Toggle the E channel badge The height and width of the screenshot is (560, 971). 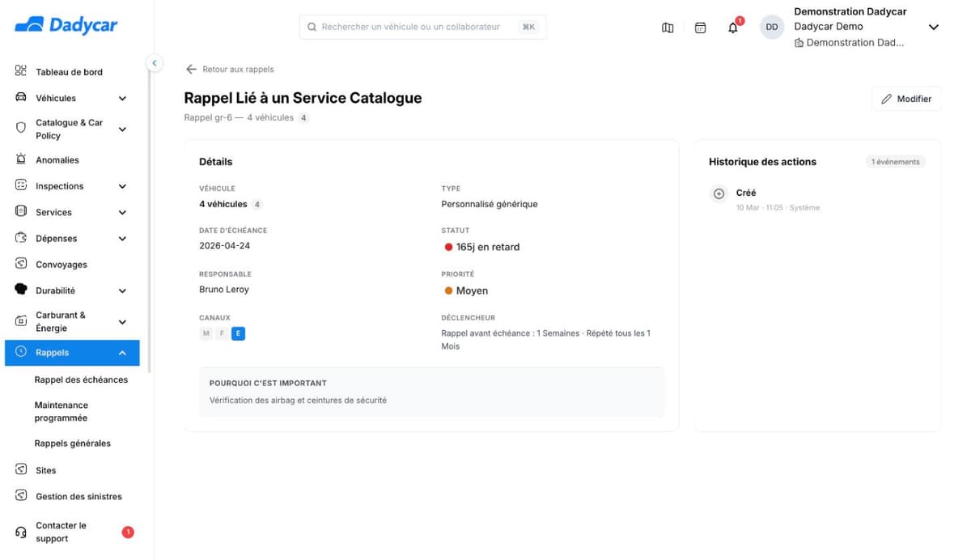pyautogui.click(x=238, y=333)
